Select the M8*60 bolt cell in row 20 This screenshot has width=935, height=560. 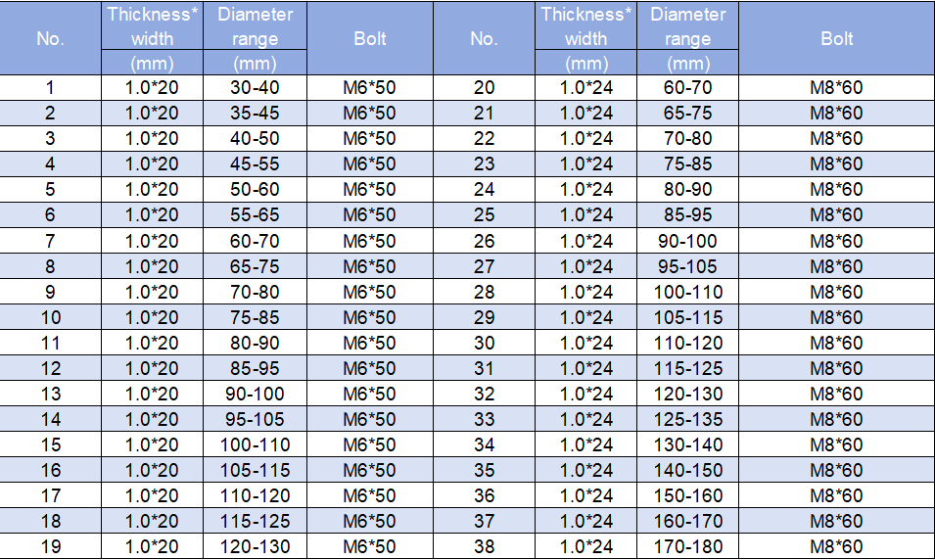(x=837, y=88)
